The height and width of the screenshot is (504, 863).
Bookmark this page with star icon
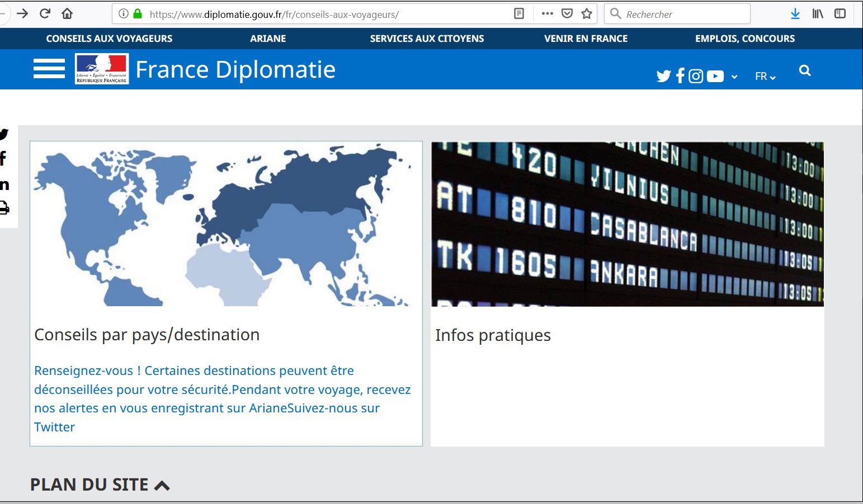(587, 14)
